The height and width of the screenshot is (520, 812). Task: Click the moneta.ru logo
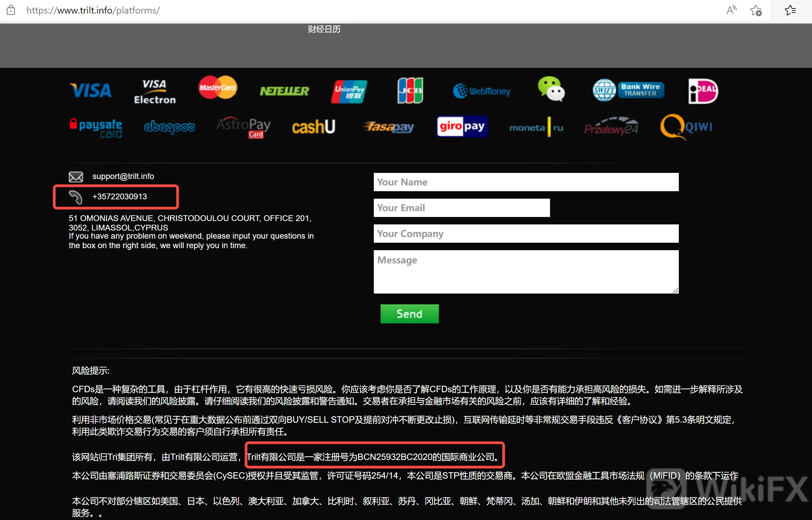pyautogui.click(x=536, y=127)
